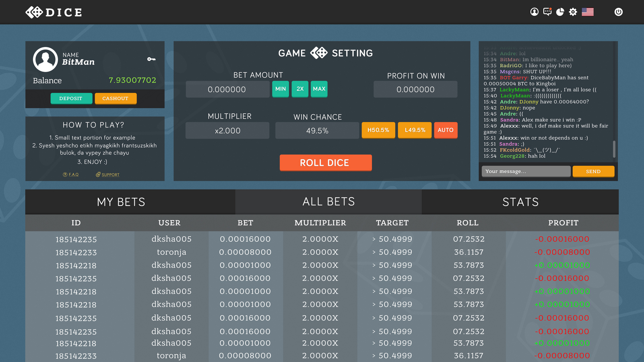This screenshot has width=644, height=362.
Task: Select the L49.5% low roll option
Action: 415,130
